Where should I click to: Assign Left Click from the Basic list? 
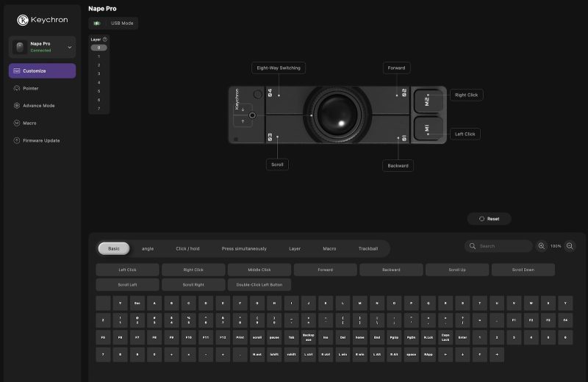pyautogui.click(x=127, y=270)
